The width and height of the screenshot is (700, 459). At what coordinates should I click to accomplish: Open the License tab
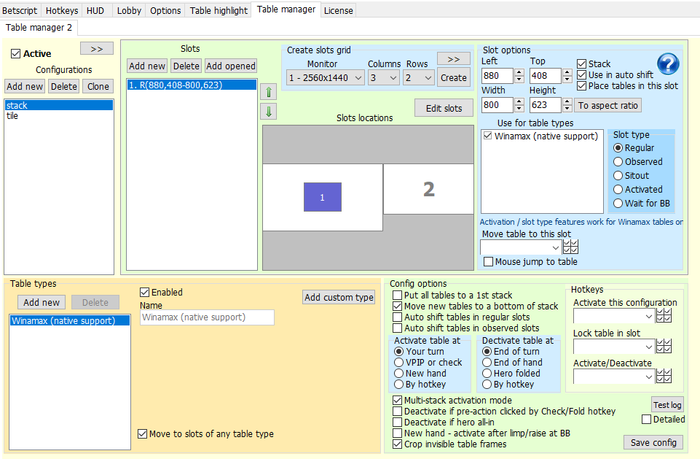[338, 10]
